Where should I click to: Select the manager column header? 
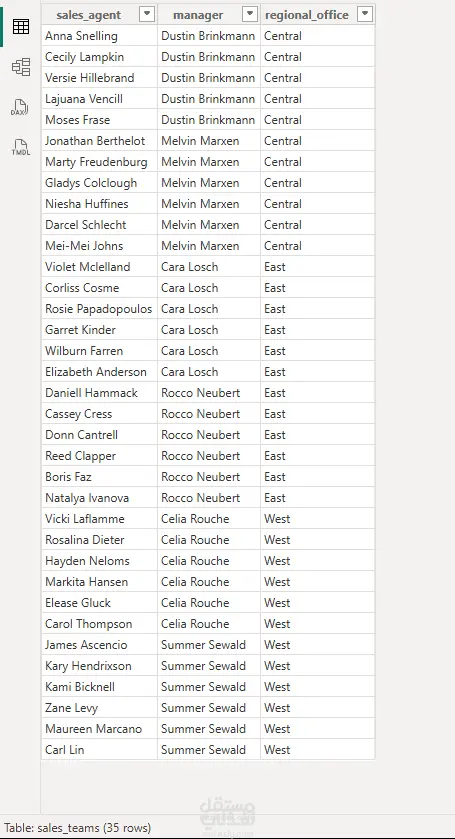pyautogui.click(x=198, y=15)
